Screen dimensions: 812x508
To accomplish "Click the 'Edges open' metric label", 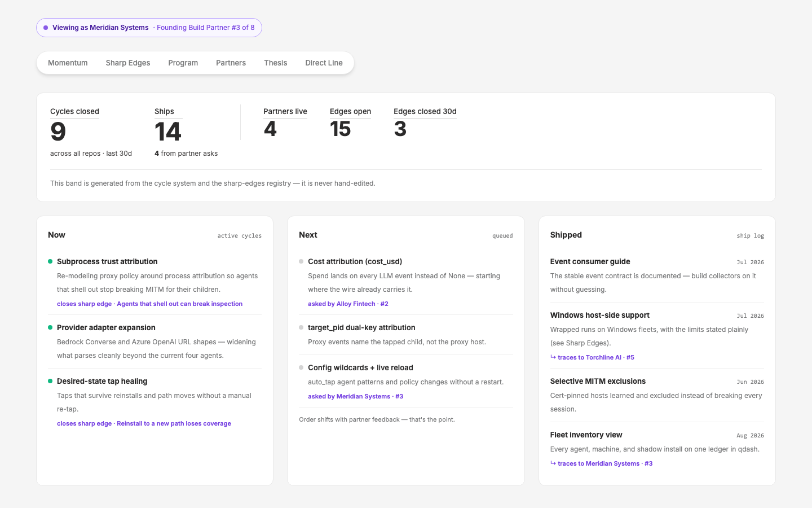I will [x=350, y=111].
